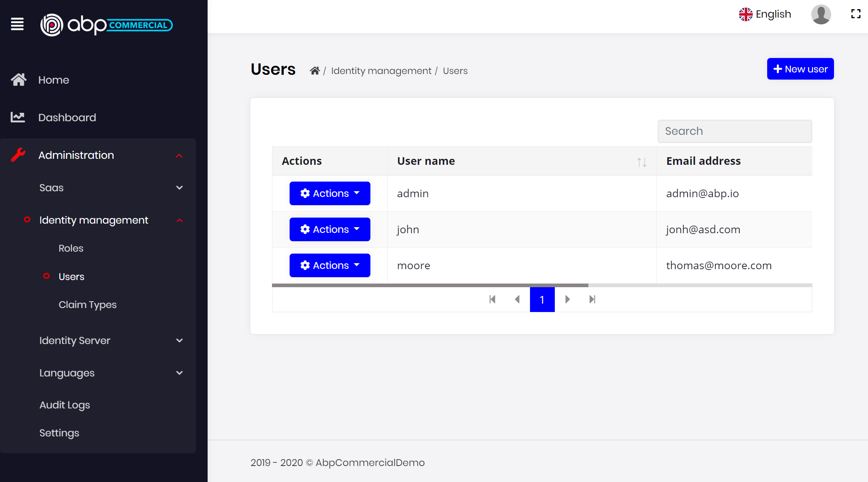Click the previous page arrow
This screenshot has height=482, width=868.
(517, 299)
